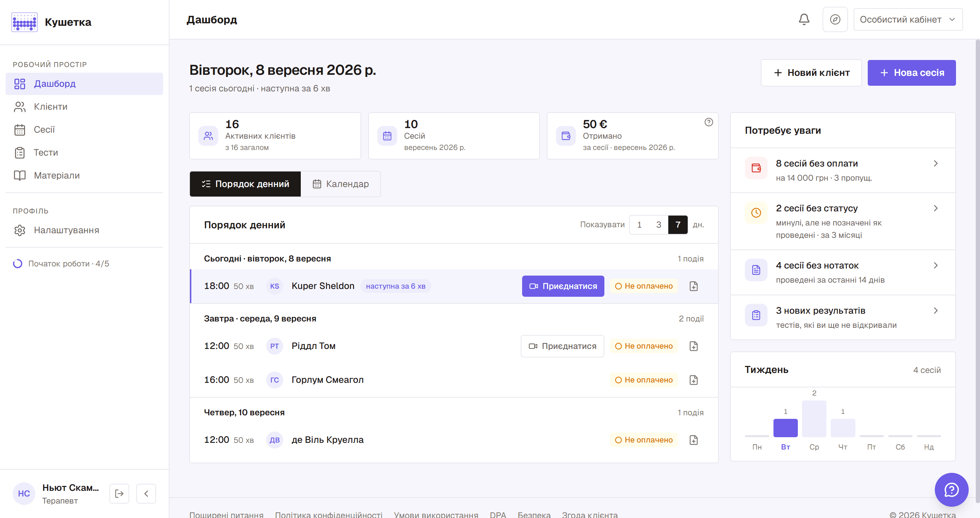The image size is (980, 518).
Task: Collapse the sidebar with the arrow
Action: pos(146,493)
